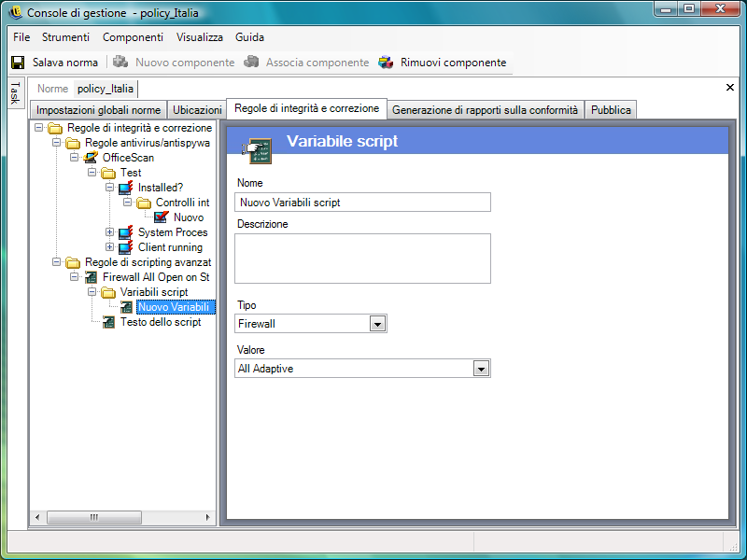Switch to Generazione di rapporti sulla conformità tab
The image size is (747, 560).
point(485,110)
